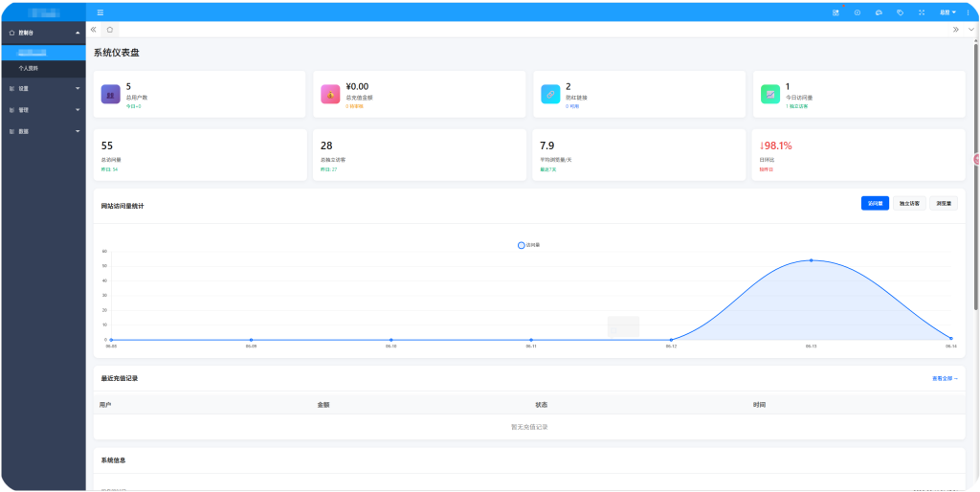
Task: Click the ↓98.1% day-over-day value
Action: 775,145
